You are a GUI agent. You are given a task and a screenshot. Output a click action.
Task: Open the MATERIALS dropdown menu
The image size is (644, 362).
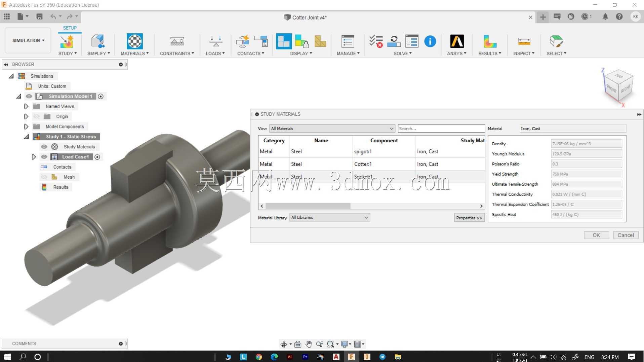[134, 53]
